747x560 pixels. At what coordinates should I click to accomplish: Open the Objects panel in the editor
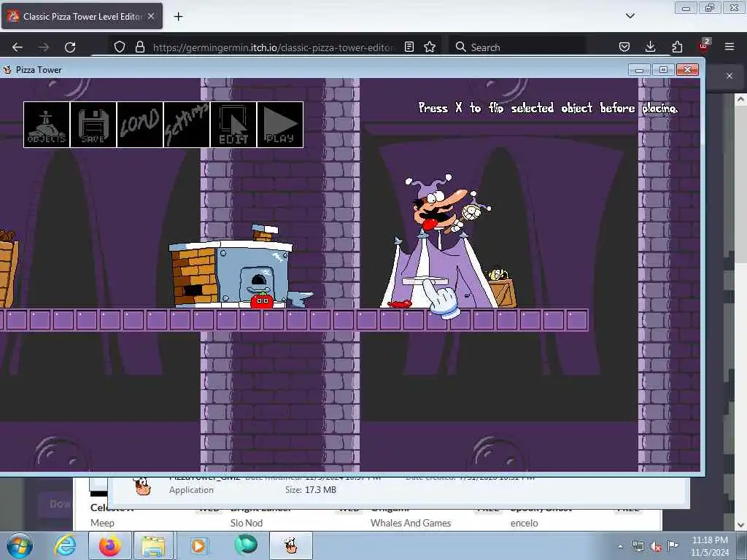coord(47,125)
